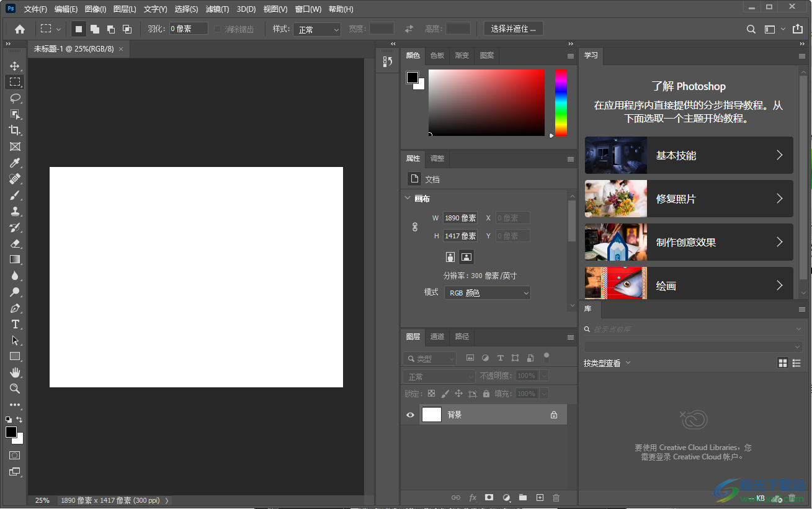Select the Pen tool

pyautogui.click(x=15, y=308)
